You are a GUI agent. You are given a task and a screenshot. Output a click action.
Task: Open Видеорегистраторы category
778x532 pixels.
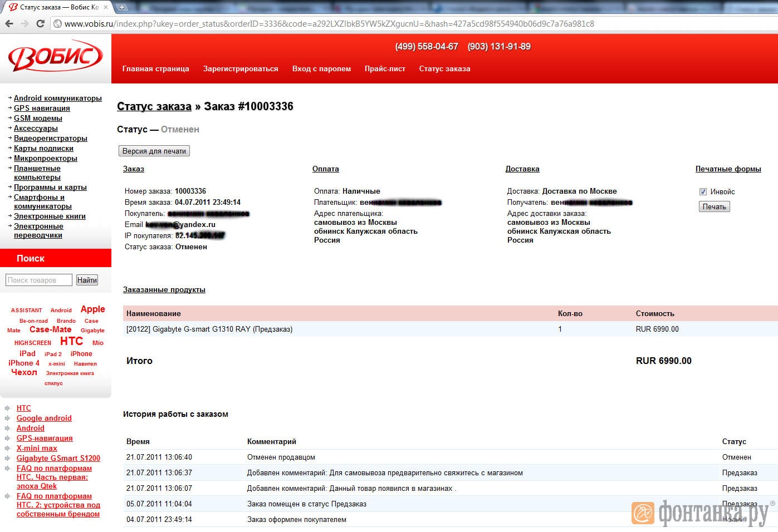tap(51, 138)
